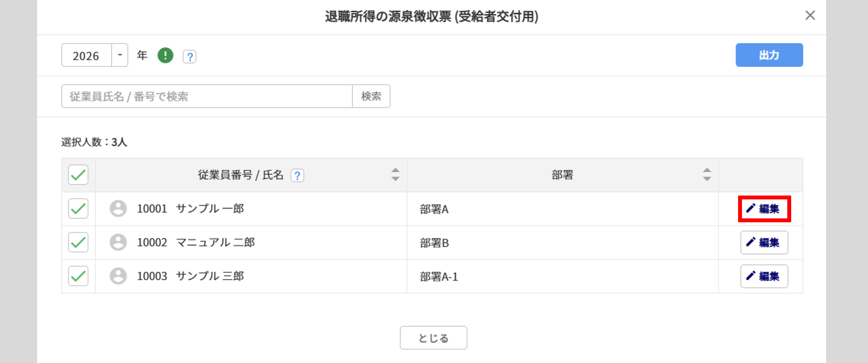868x363 pixels.
Task: Click the employee name search field
Action: [207, 96]
